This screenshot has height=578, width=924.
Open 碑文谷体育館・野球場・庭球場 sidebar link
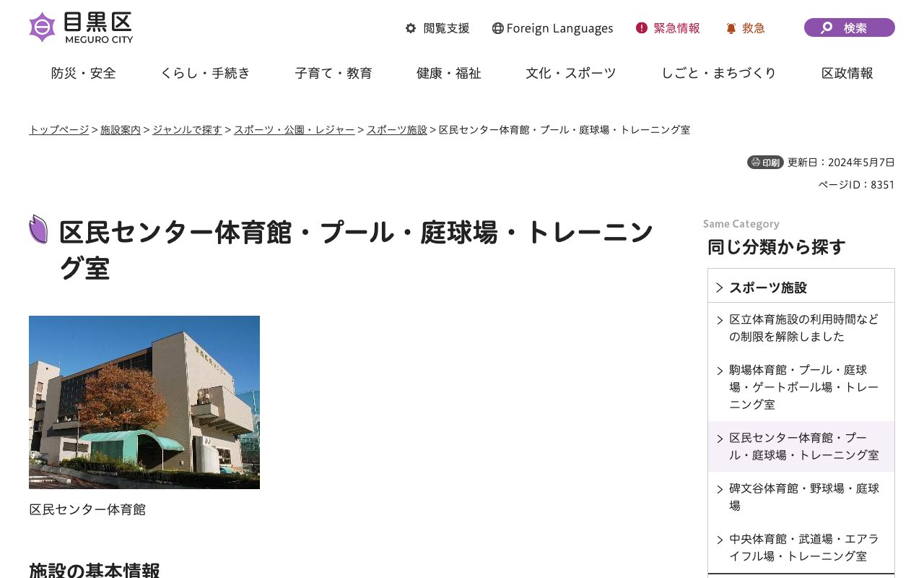pyautogui.click(x=804, y=497)
